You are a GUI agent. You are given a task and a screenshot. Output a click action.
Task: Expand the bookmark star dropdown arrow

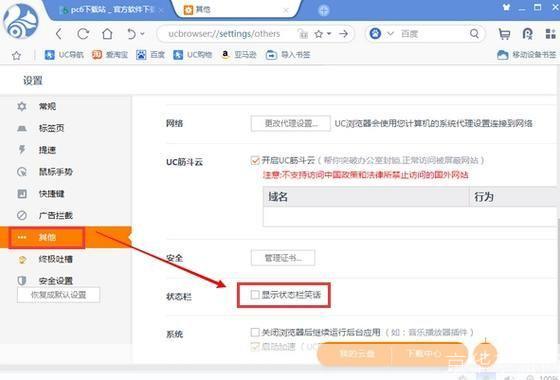tap(329, 34)
